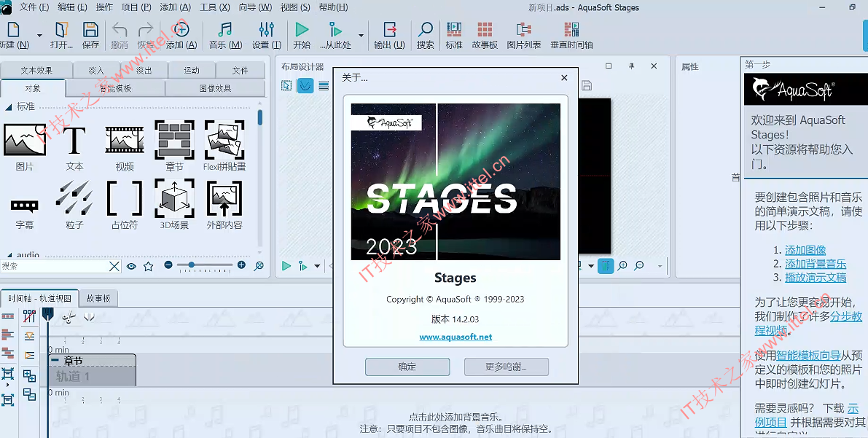Open the dropdown arrow next to toolbar 从此处

361,36
